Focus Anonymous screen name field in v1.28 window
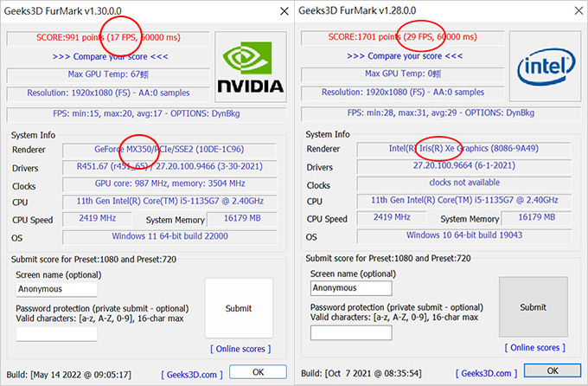 point(351,288)
